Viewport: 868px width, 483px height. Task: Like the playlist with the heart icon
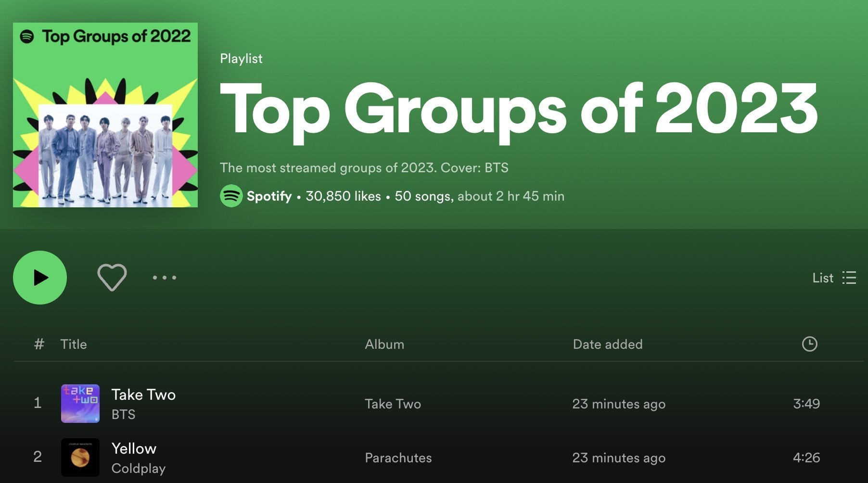[x=112, y=278]
